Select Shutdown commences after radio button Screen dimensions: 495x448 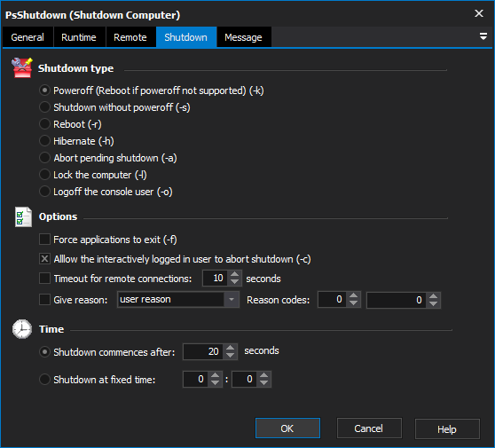coord(44,351)
